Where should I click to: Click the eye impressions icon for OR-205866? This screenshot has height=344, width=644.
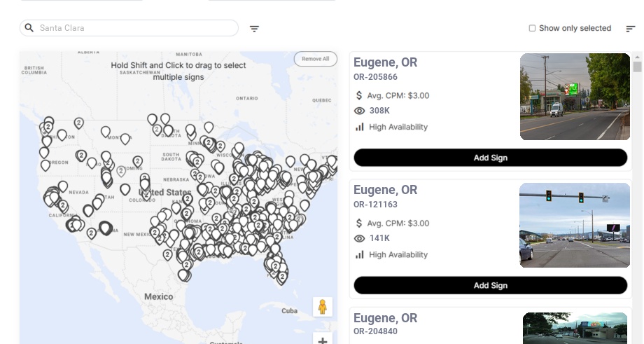[360, 111]
